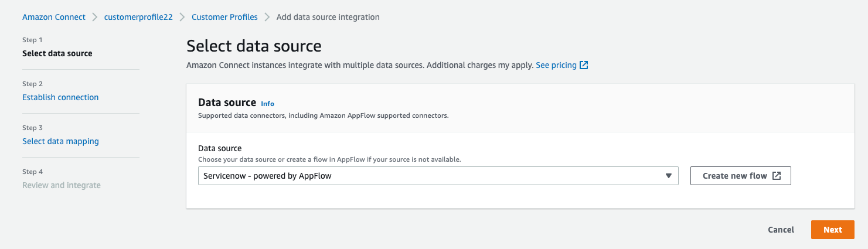Click Add data source integration breadcrumb
Viewport: 868px width, 249px height.
(x=328, y=17)
